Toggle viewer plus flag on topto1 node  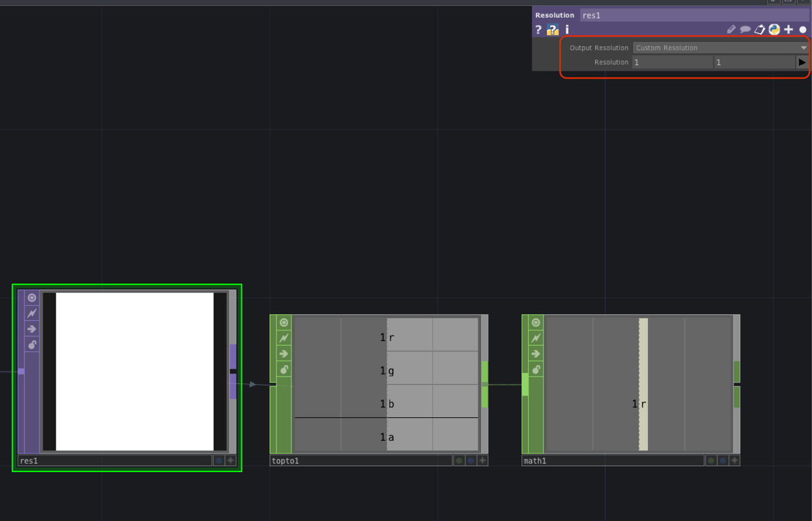(483, 461)
